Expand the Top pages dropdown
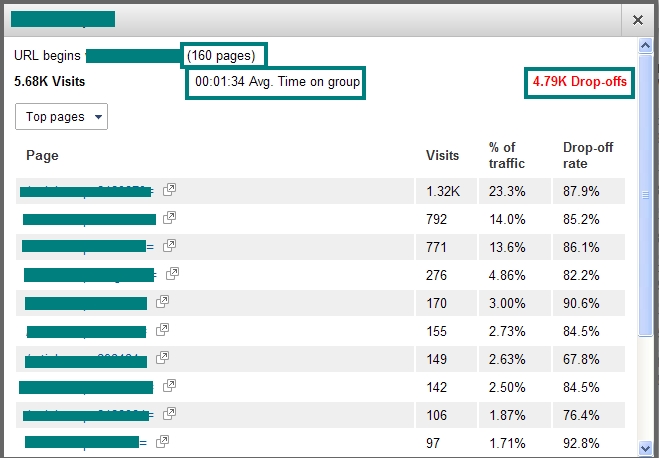Screen dimensions: 659x458 (61, 117)
